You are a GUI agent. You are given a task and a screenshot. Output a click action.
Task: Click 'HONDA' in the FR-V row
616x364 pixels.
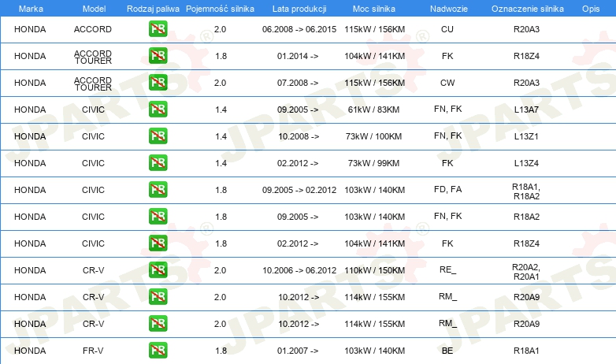coord(30,351)
